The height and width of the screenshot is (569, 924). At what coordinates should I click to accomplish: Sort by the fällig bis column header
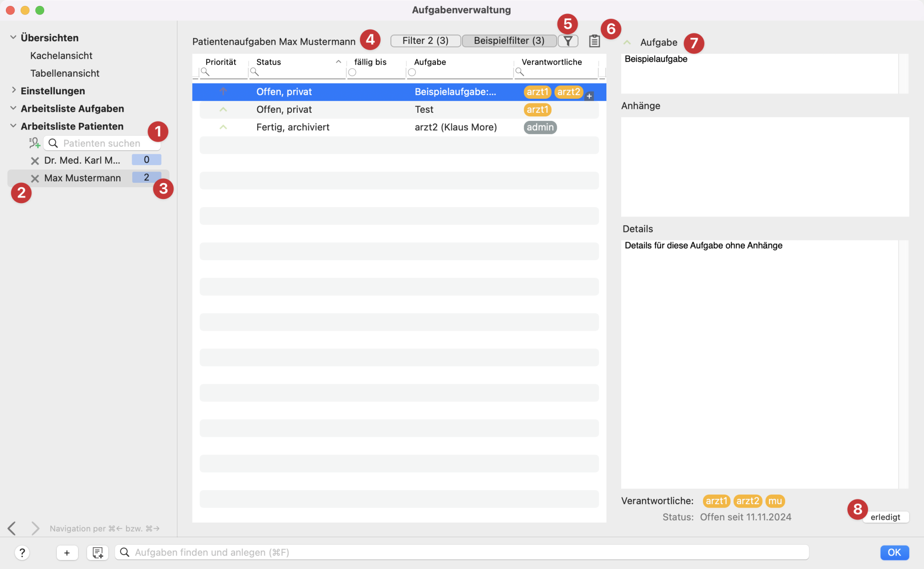coord(370,62)
